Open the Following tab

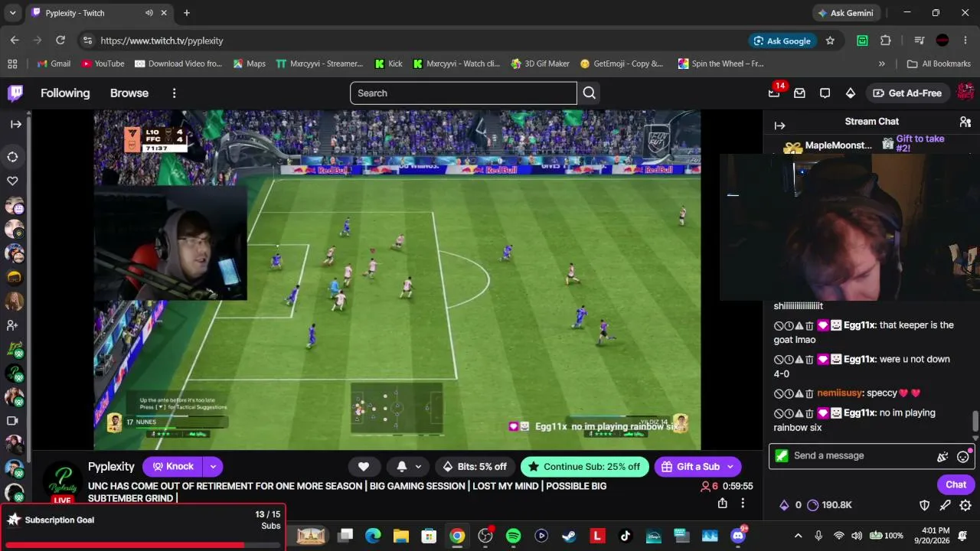click(65, 93)
